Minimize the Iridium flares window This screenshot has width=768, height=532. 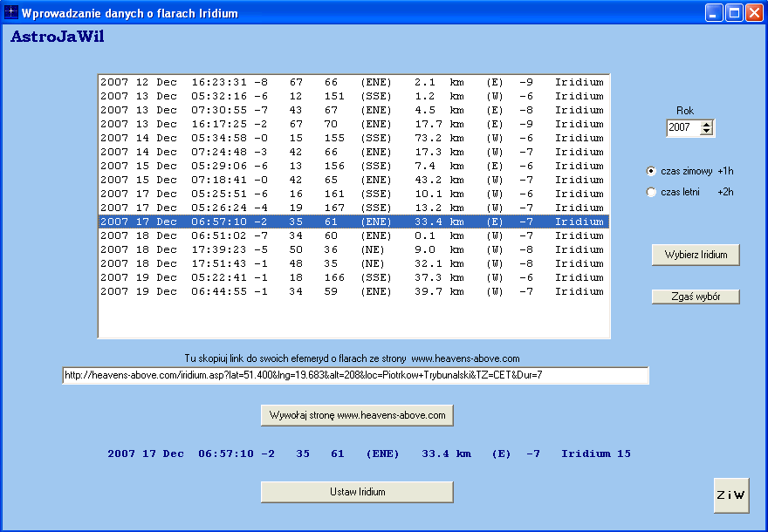714,13
